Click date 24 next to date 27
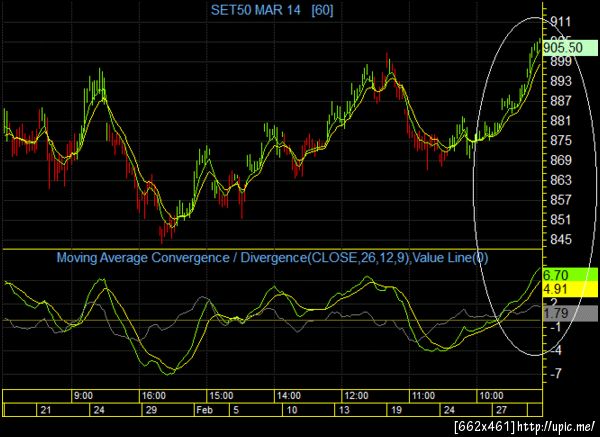The height and width of the screenshot is (437, 600). (x=449, y=410)
